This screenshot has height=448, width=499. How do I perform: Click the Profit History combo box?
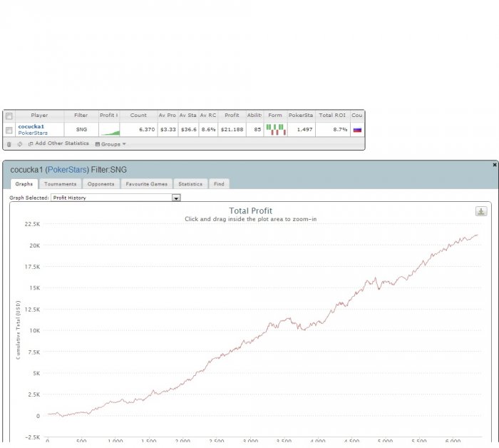tap(115, 198)
